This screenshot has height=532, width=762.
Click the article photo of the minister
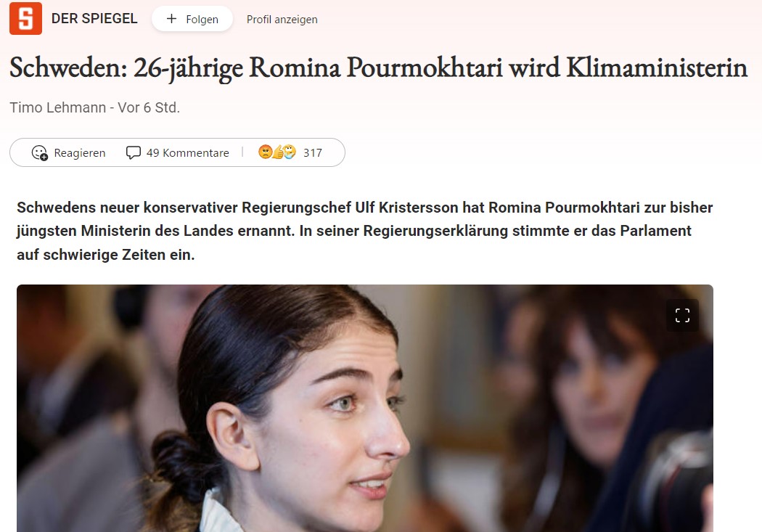click(365, 408)
